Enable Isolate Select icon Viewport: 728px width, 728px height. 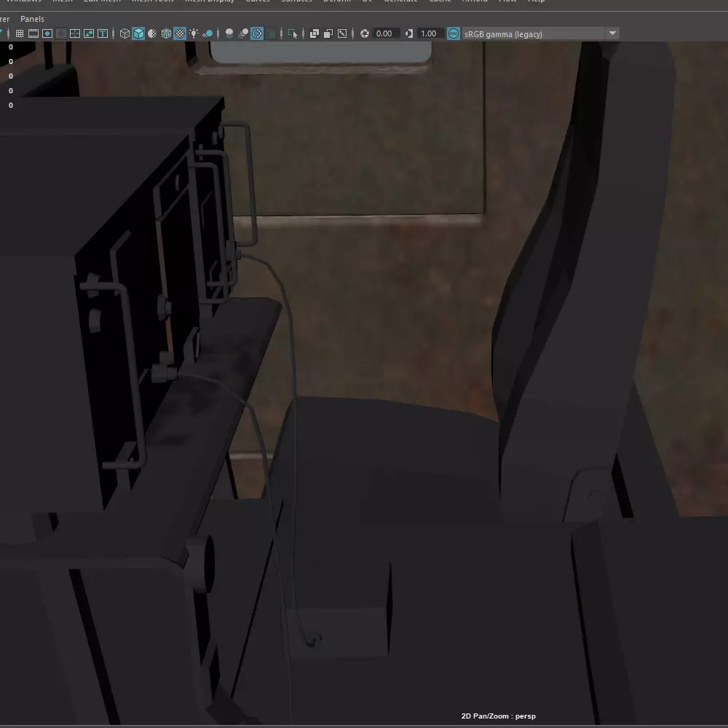(x=293, y=33)
